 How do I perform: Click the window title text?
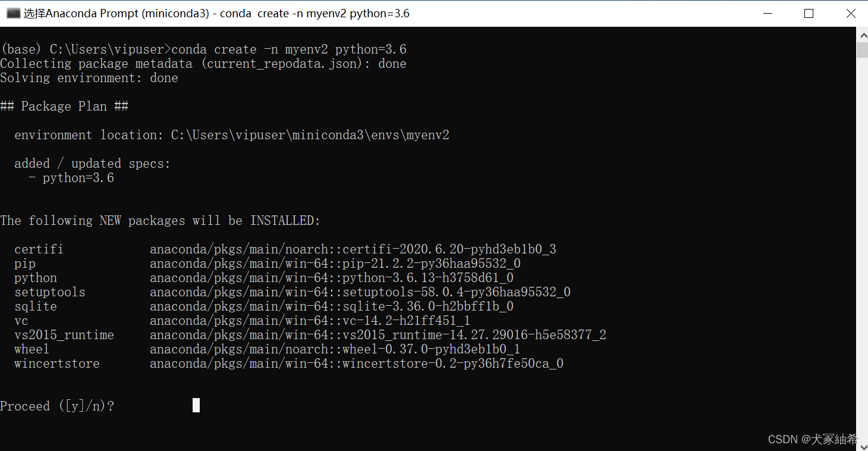click(x=216, y=13)
